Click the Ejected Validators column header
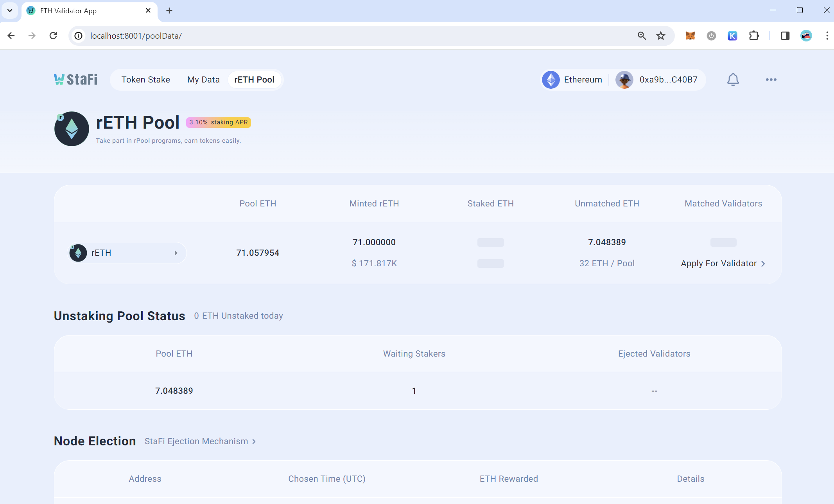 coord(654,354)
